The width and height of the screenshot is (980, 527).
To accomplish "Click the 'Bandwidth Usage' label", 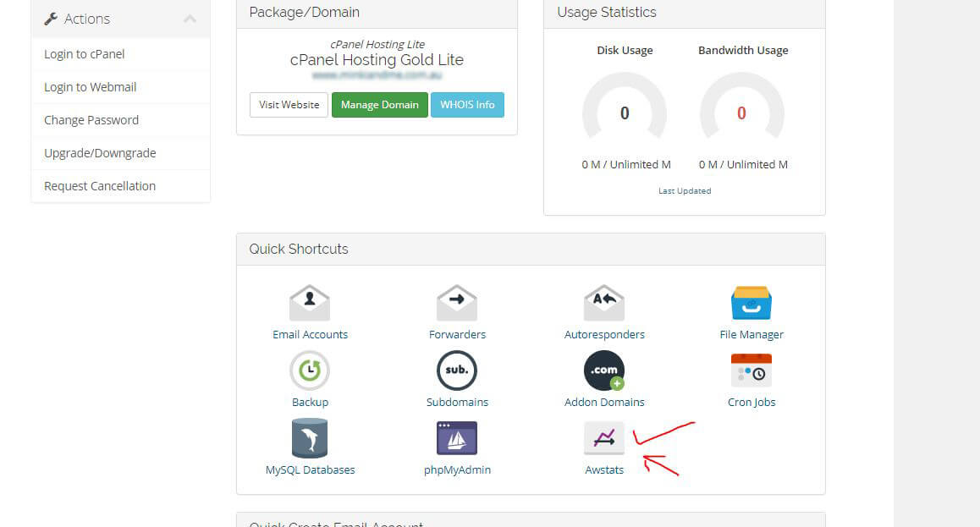I will pyautogui.click(x=743, y=51).
